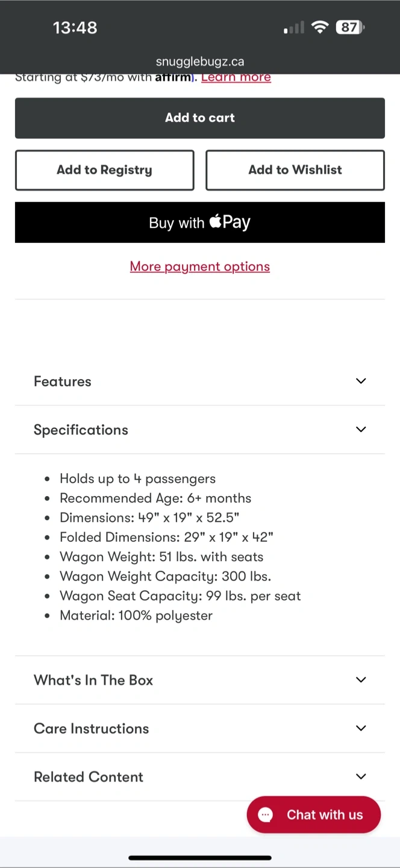400x868 pixels.
Task: Tap the Apple Pay logo
Action: coord(230,222)
